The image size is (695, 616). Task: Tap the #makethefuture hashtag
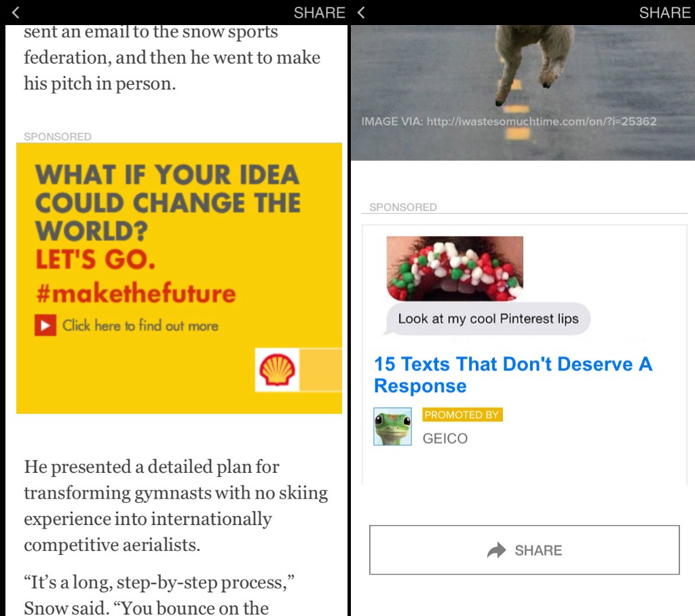[136, 293]
